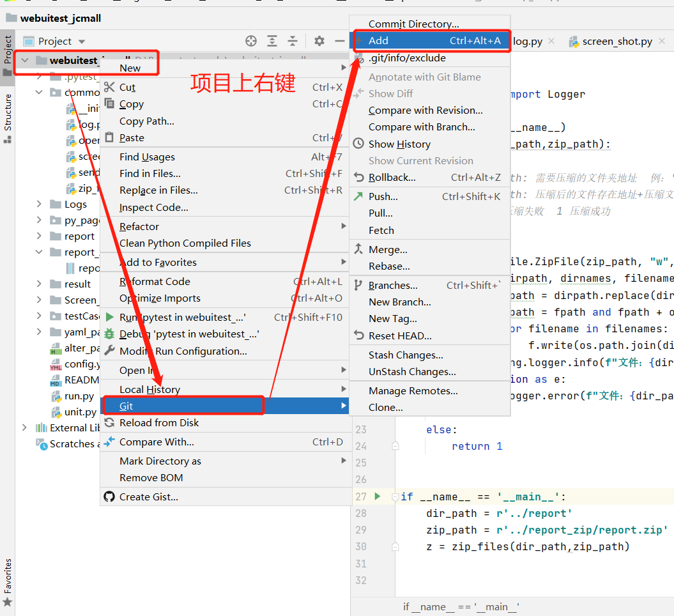Expand the py_page folder
The height and width of the screenshot is (616, 674).
tap(39, 220)
